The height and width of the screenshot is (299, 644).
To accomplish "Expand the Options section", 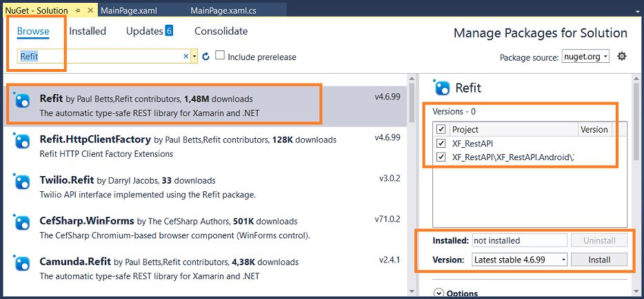I will coord(439,293).
